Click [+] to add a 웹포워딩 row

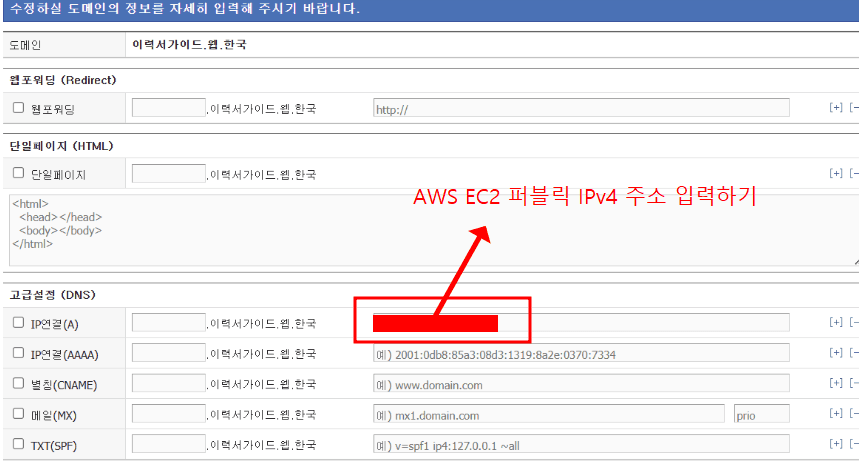pos(836,108)
